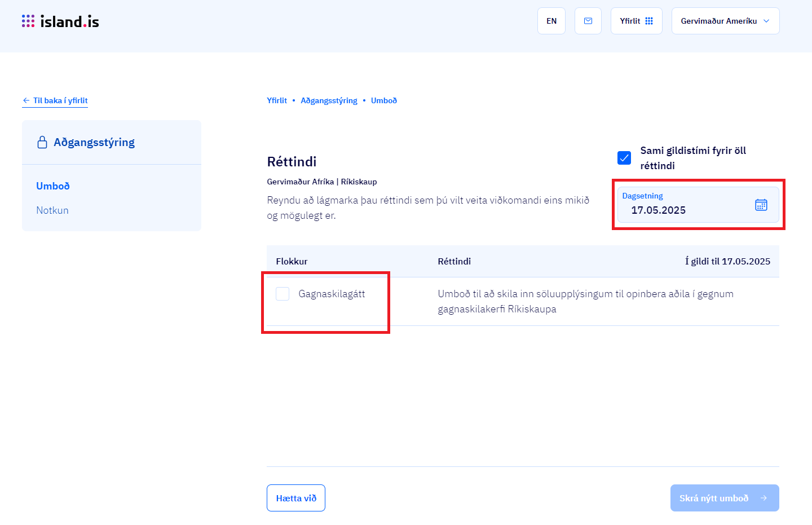Open Aðgangsstýring sidebar heading
Viewport: 812px width, 525px height.
(x=94, y=142)
